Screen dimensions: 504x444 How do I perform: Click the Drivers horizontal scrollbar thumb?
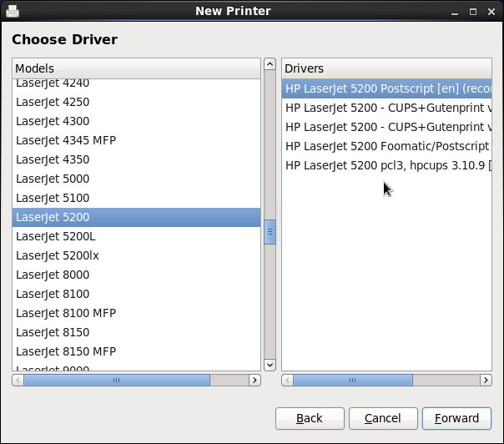click(x=352, y=380)
